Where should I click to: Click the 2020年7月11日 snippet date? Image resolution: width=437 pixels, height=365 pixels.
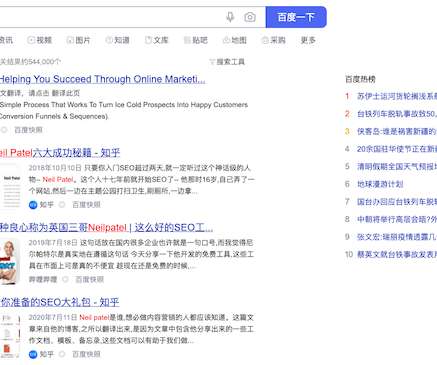point(53,317)
